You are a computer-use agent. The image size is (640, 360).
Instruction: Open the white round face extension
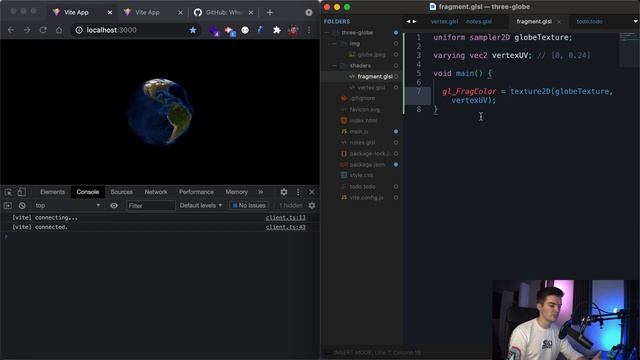245,30
